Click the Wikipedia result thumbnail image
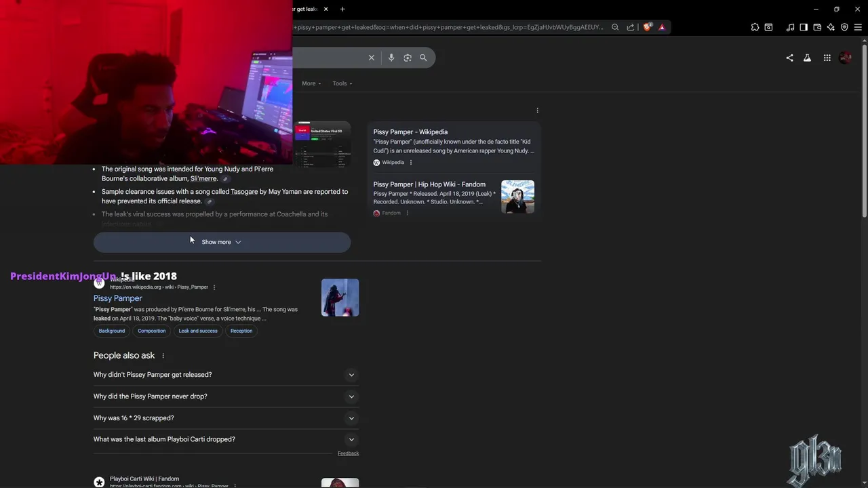This screenshot has width=868, height=488. point(340,298)
